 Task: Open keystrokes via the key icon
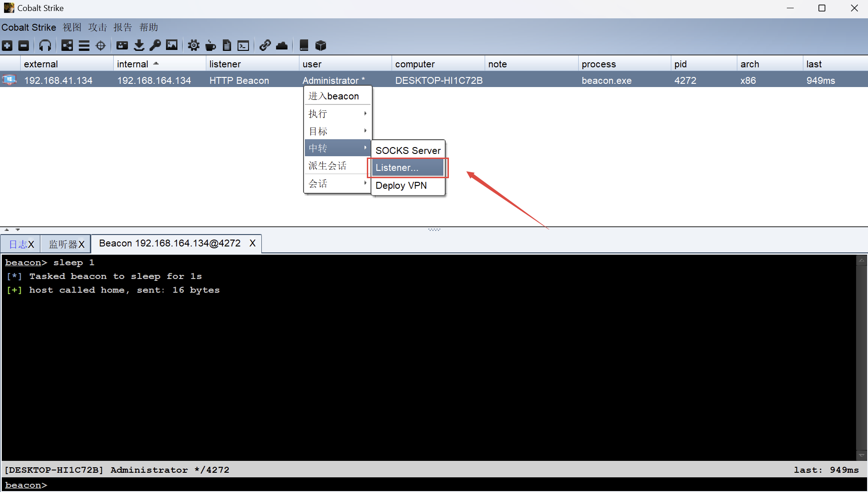[x=155, y=45]
